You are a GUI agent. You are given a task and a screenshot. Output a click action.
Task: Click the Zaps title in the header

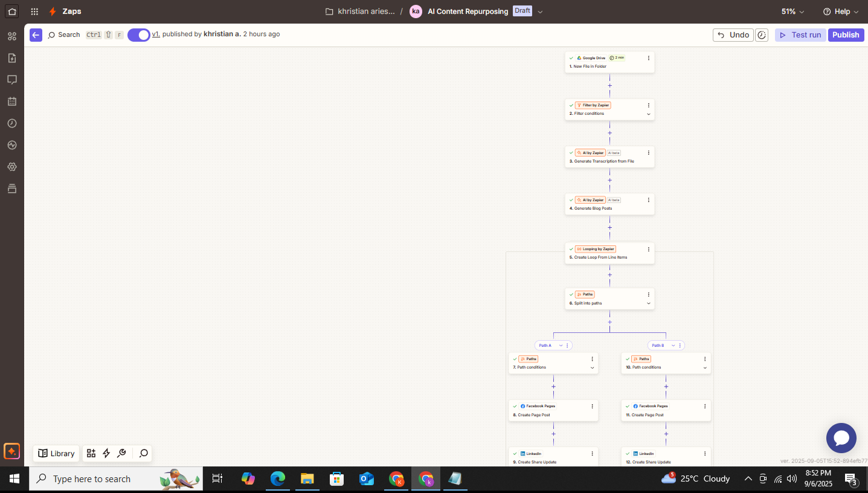coord(72,11)
